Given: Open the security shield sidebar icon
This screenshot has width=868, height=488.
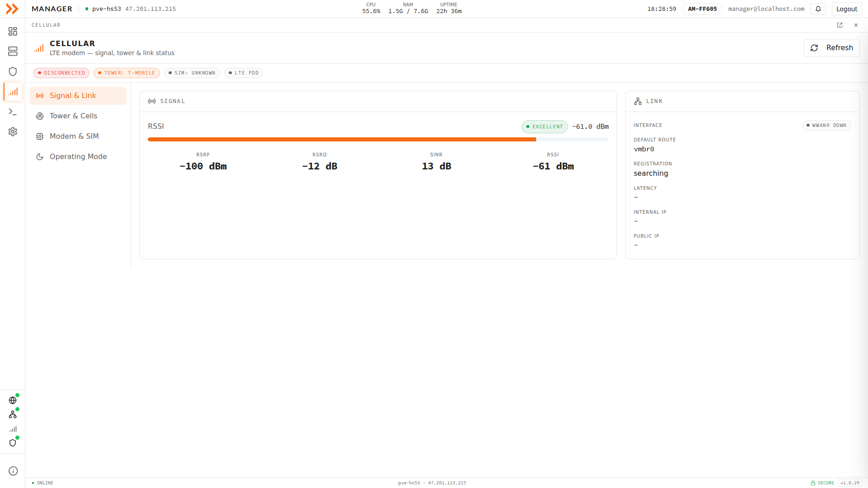Looking at the screenshot, I should [x=13, y=71].
